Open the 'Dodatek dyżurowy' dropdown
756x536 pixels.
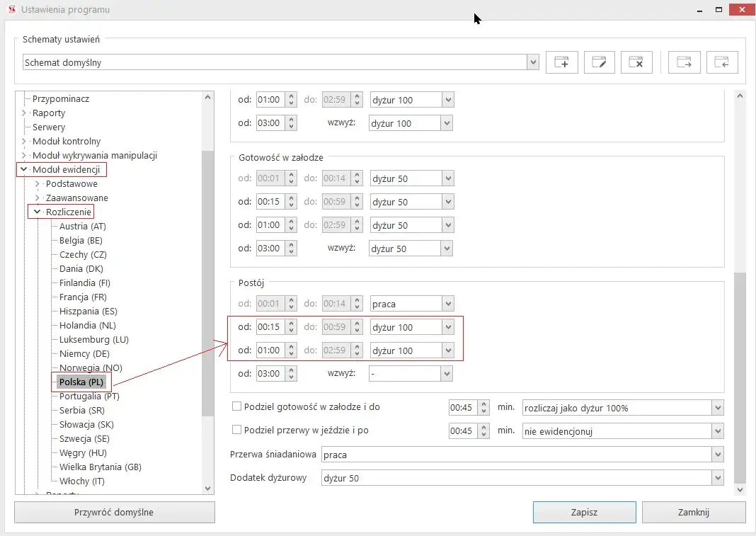(x=718, y=478)
